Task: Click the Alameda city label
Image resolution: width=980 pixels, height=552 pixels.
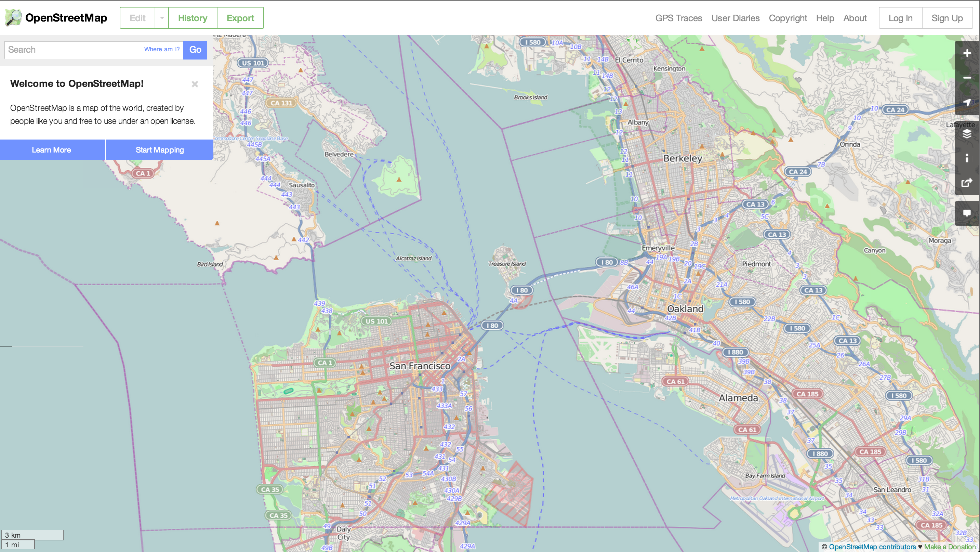Action: click(x=738, y=398)
